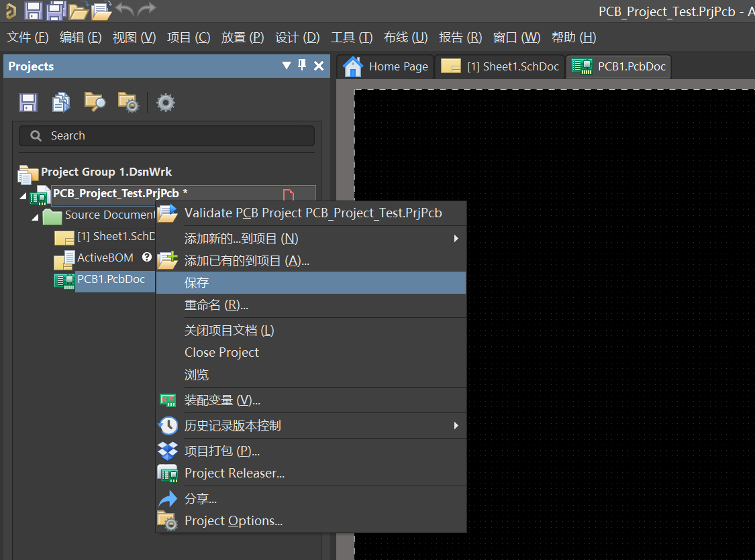Choose 装配变量 (V)... in context menu
Screen dimensions: 755x560
click(311, 400)
